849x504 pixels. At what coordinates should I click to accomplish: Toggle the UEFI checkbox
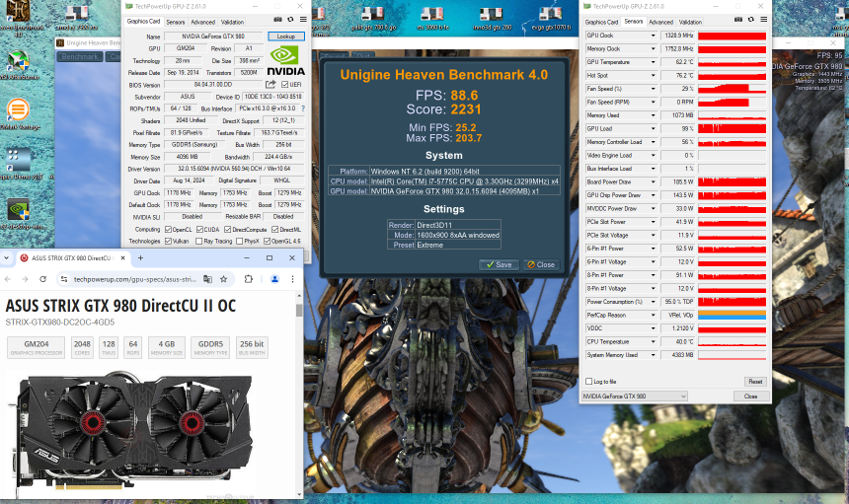[x=284, y=85]
